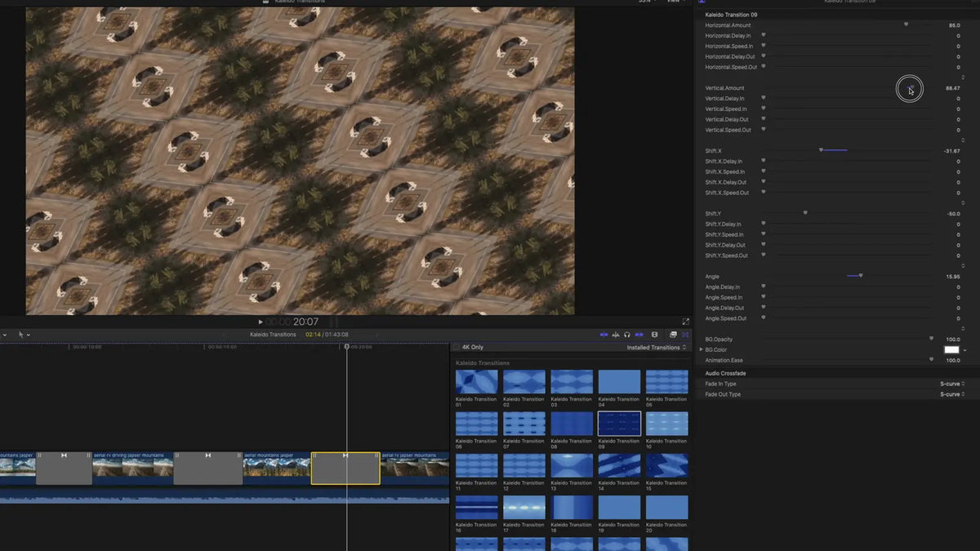980x551 pixels.
Task: Click the Shift.X slider handle
Action: [821, 150]
